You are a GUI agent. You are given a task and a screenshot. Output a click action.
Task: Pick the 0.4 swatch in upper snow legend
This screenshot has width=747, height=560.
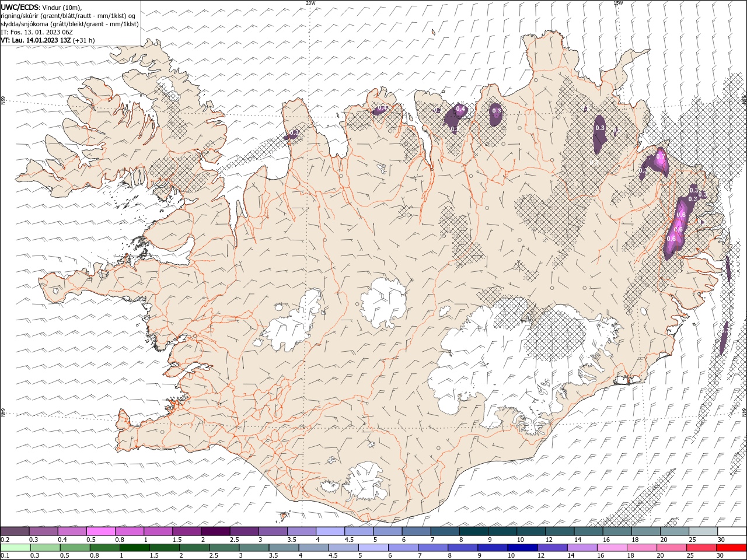click(x=72, y=531)
